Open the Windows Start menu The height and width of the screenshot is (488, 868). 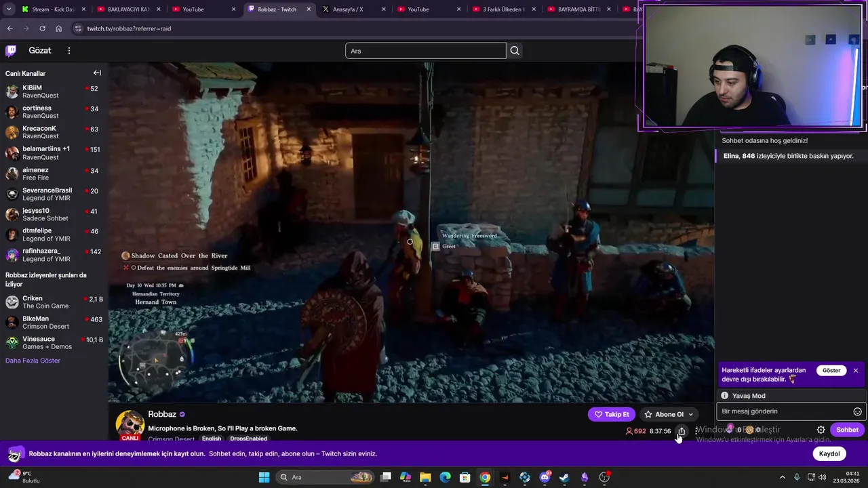click(x=264, y=477)
